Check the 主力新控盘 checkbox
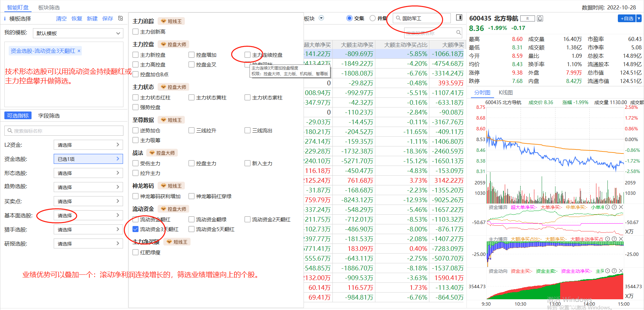The height and width of the screenshot is (310, 644). pos(136,55)
